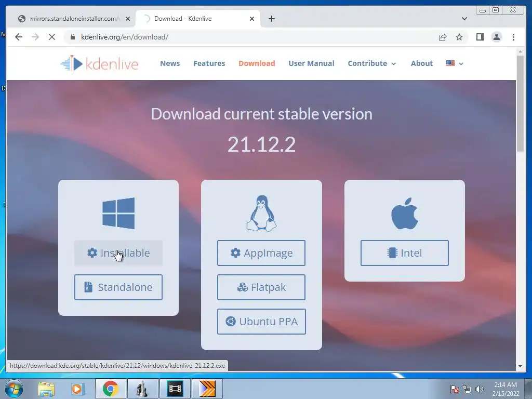
Task: Open the About page
Action: [x=422, y=63]
